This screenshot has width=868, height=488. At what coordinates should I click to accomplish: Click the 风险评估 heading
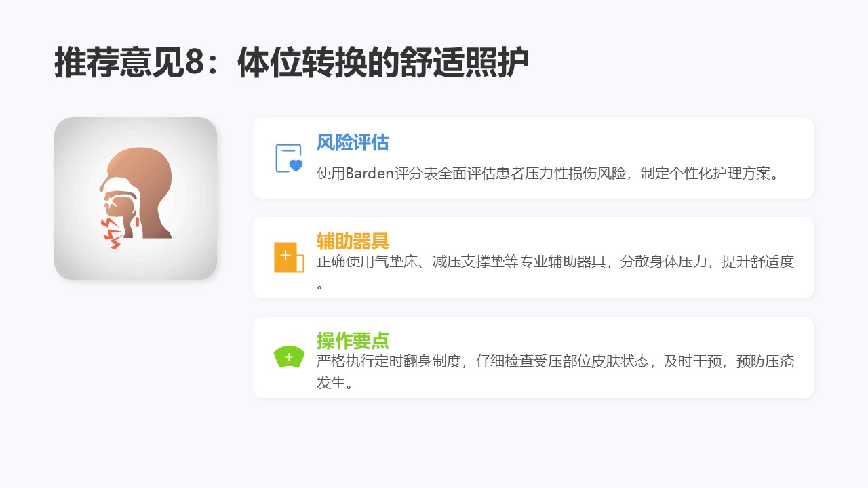(353, 142)
